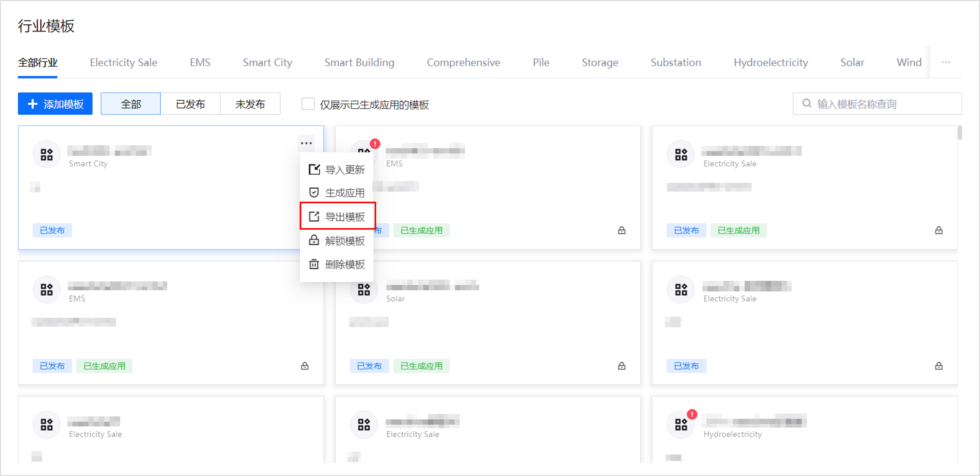
Task: Expand more industry tabs via ellipsis
Action: 946,62
